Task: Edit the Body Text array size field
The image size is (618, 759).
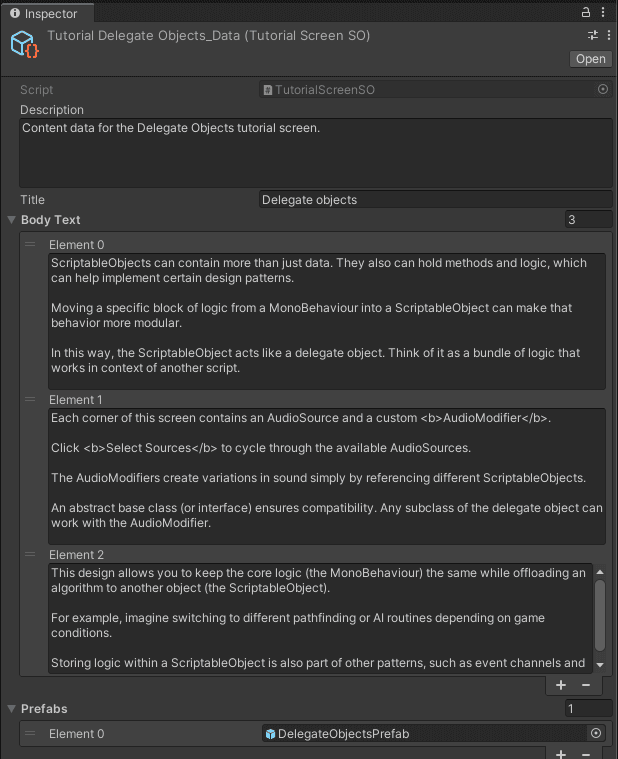Action: [x=588, y=220]
